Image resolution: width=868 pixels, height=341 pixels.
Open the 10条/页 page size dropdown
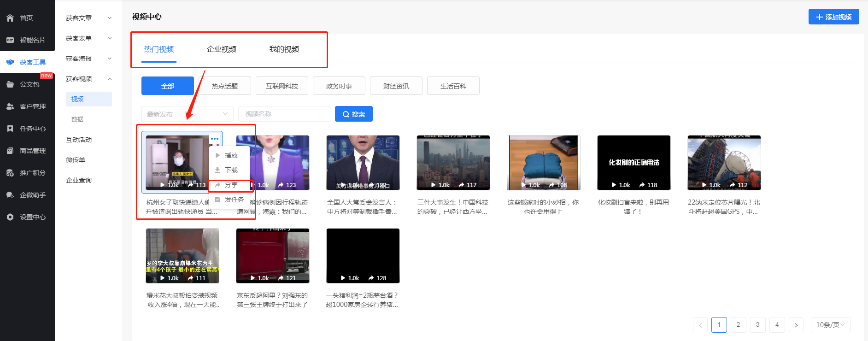coord(830,325)
